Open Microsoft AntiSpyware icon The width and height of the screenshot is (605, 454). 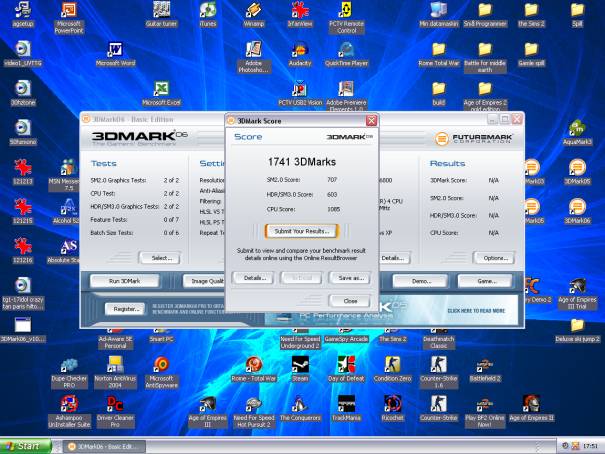(161, 372)
